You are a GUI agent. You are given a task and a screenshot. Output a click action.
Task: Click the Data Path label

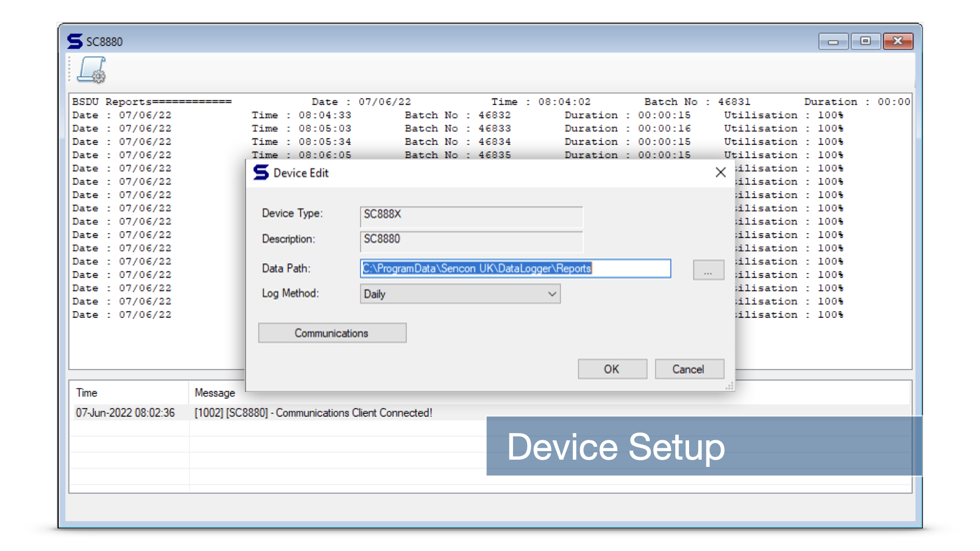click(x=286, y=268)
